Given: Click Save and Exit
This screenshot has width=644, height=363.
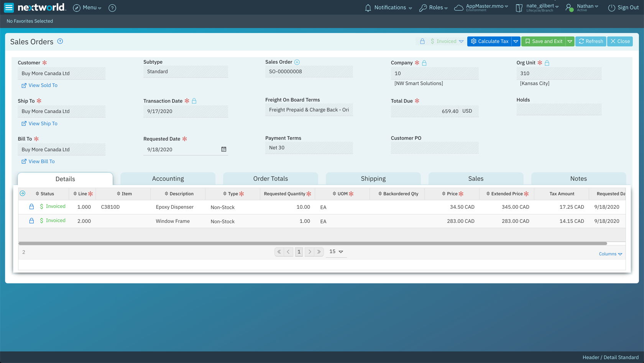Looking at the screenshot, I should [x=544, y=41].
